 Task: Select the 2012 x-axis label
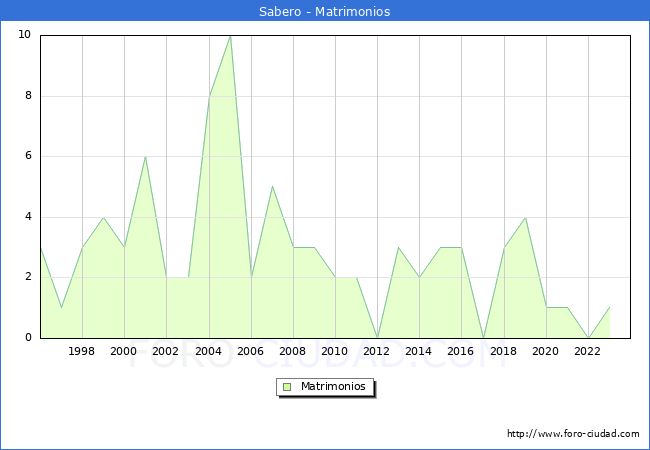pyautogui.click(x=377, y=352)
